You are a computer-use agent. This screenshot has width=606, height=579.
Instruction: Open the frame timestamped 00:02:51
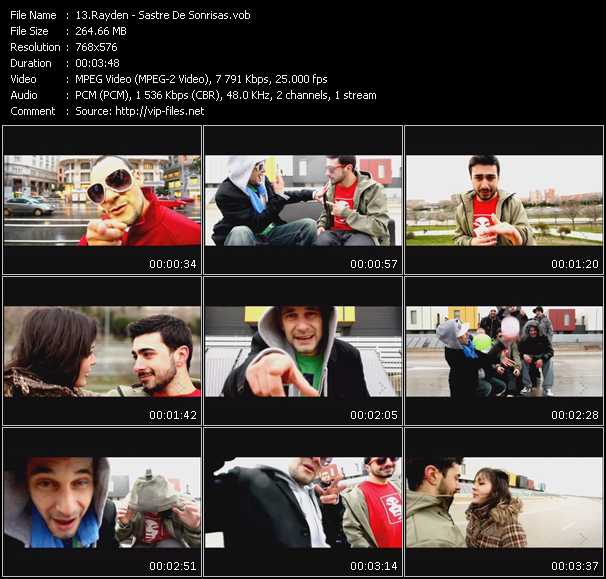click(x=102, y=502)
